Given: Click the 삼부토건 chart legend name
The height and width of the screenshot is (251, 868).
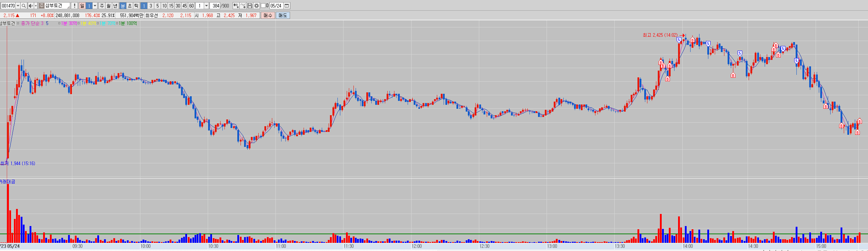Looking at the screenshot, I should tap(7, 23).
